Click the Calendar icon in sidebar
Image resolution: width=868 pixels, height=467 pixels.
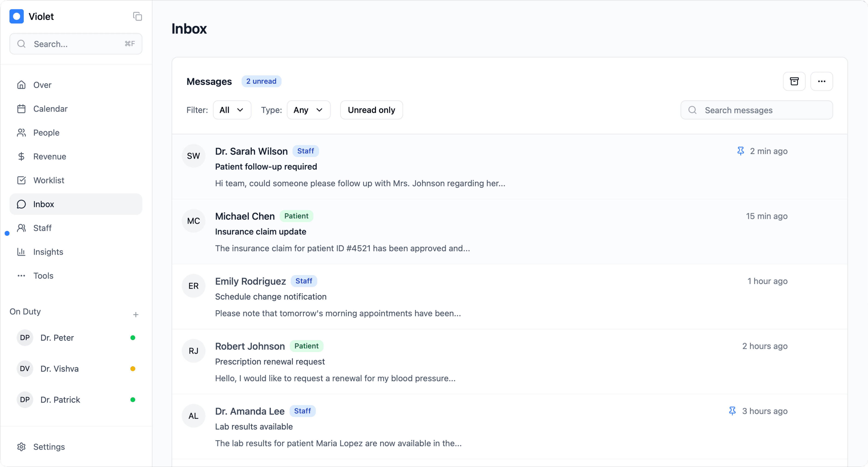[21, 109]
